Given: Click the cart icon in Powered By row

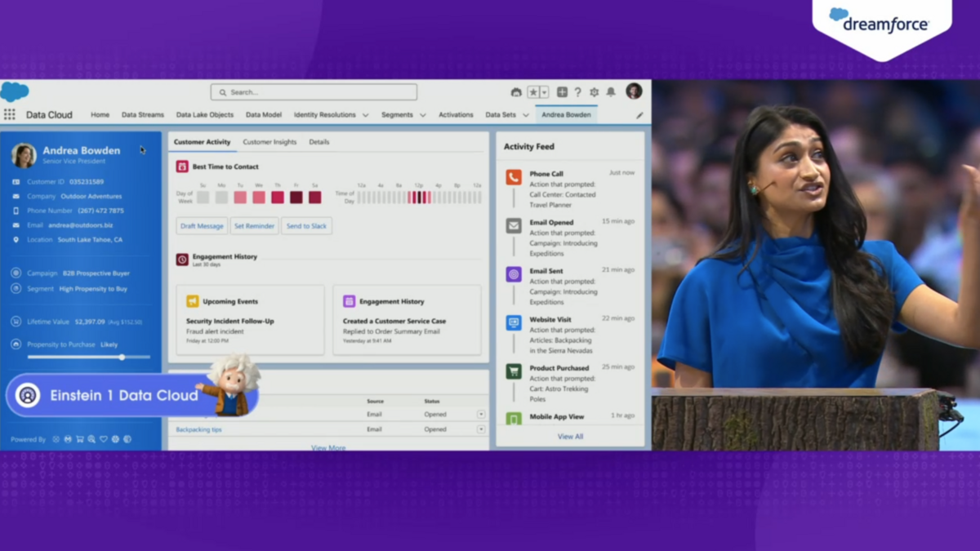Looking at the screenshot, I should 79,439.
